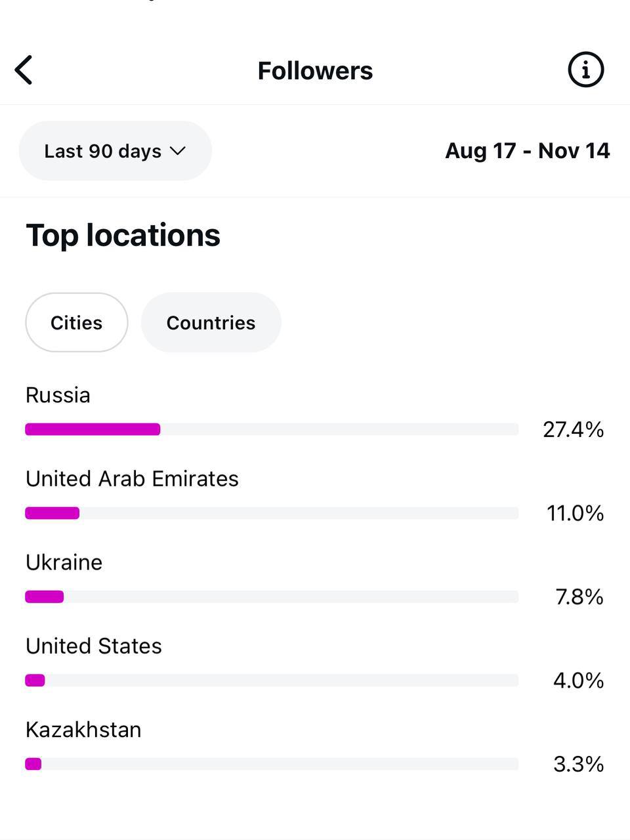630x840 pixels.
Task: Click the Aug 17 - Nov 14 date range
Action: (527, 151)
